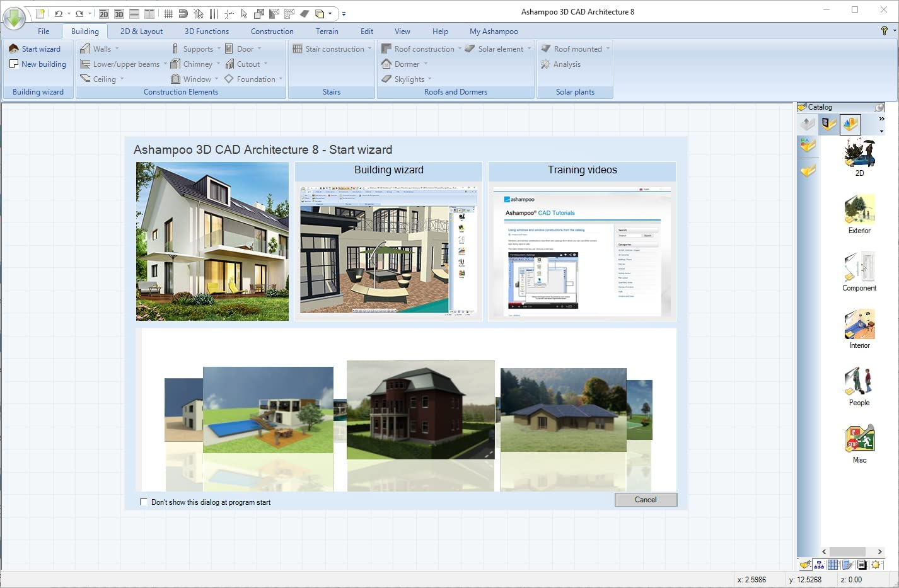
Task: Click the grayed-out catalog up-level icon
Action: click(808, 125)
